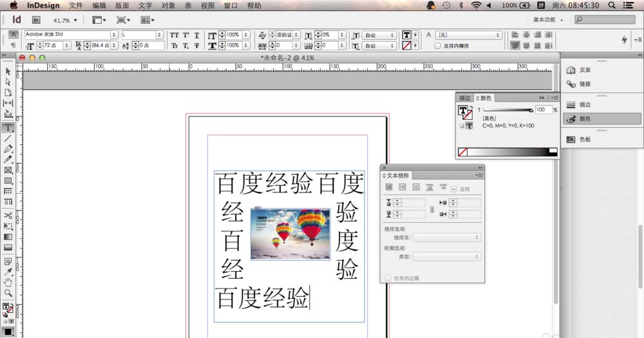Click the Quick Apply lightning icon
Image resolution: width=644 pixels, height=338 pixels.
tap(624, 39)
